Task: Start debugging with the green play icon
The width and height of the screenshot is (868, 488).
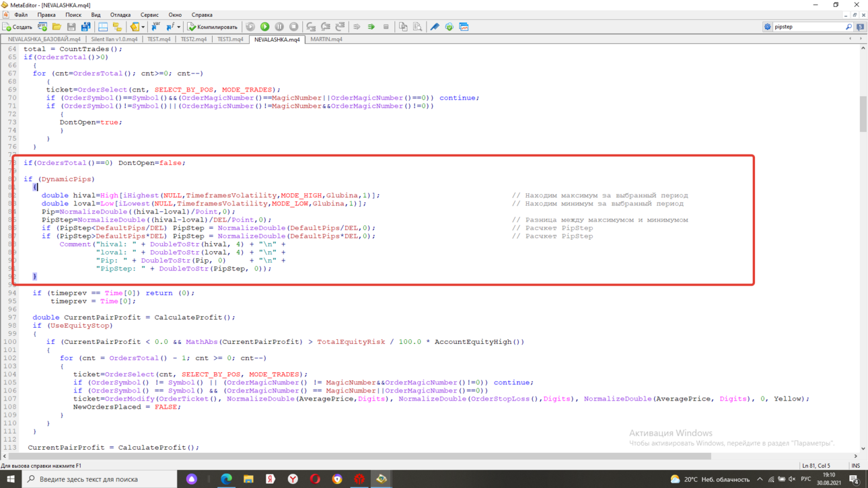Action: click(264, 27)
